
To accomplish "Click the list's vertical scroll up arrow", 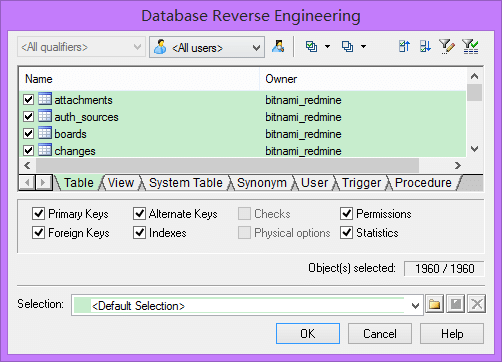I will pyautogui.click(x=474, y=76).
